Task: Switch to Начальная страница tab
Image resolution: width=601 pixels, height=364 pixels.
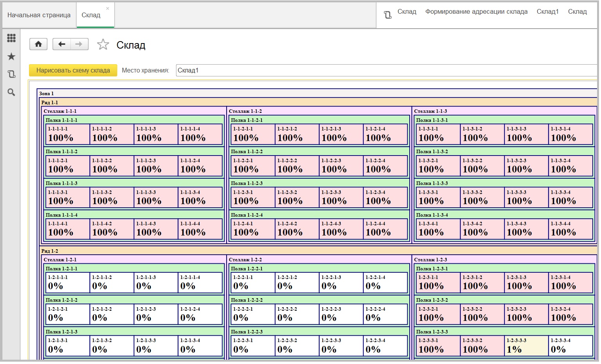Action: pos(39,15)
